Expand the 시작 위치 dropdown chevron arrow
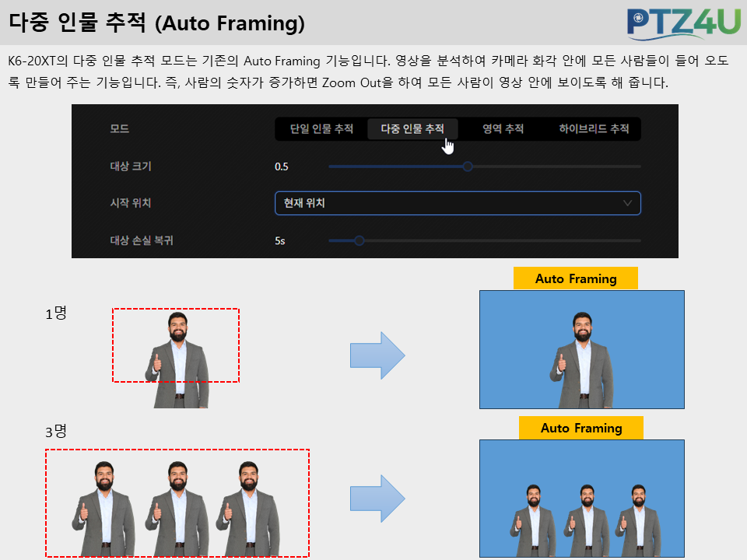The width and height of the screenshot is (747, 560). (x=627, y=203)
